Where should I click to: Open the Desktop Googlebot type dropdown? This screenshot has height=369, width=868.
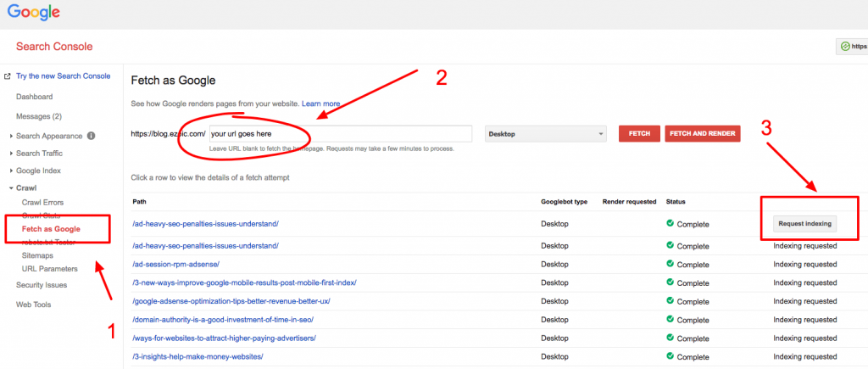click(545, 134)
